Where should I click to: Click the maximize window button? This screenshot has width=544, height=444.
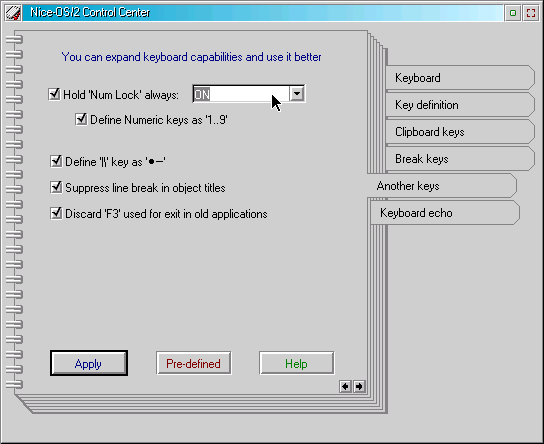click(x=531, y=13)
